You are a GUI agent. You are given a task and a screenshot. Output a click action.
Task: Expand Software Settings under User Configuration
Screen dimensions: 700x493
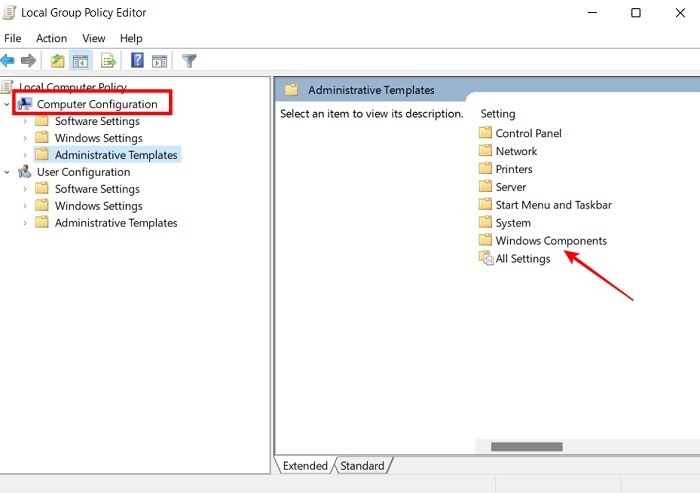pyautogui.click(x=25, y=189)
